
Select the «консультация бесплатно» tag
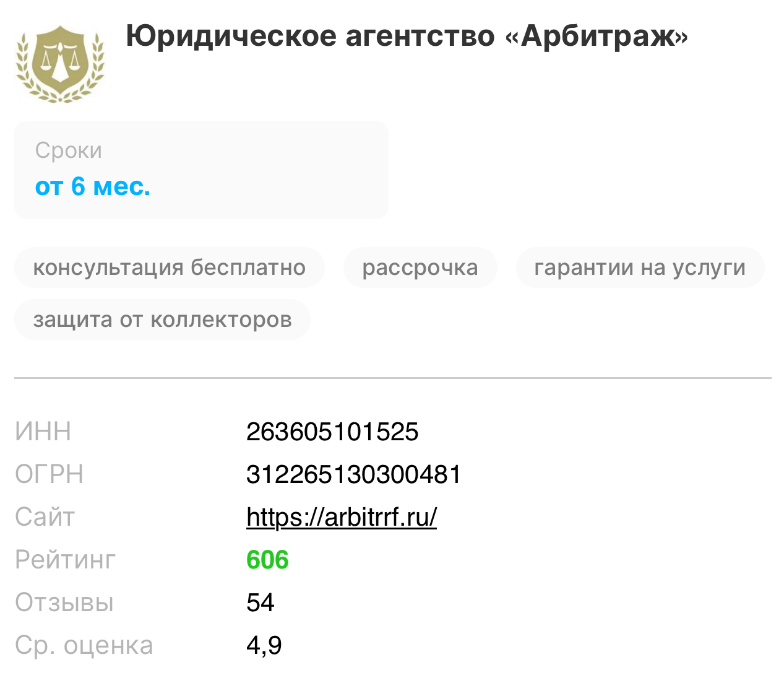[x=169, y=268]
